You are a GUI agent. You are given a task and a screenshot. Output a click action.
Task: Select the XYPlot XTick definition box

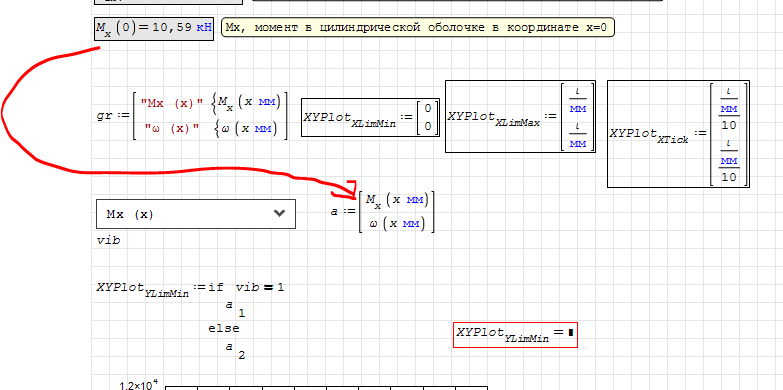678,134
